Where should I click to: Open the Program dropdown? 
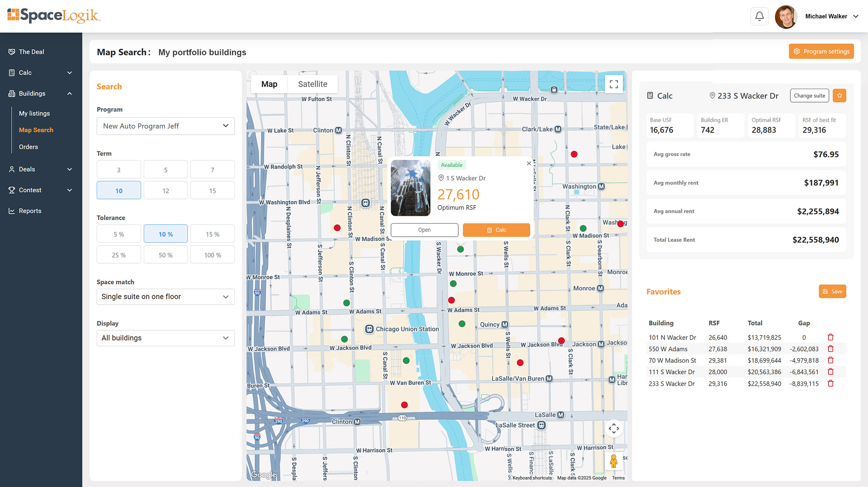[x=165, y=126]
